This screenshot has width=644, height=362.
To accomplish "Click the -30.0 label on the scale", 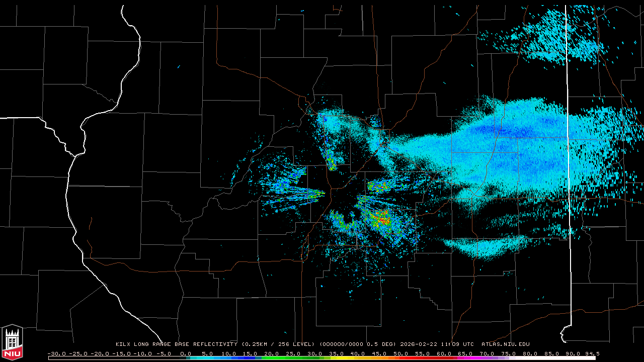I will click(56, 353).
